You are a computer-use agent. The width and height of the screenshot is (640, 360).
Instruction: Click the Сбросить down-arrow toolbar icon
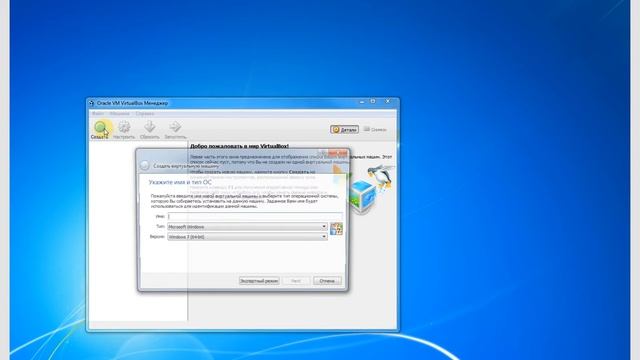(150, 127)
